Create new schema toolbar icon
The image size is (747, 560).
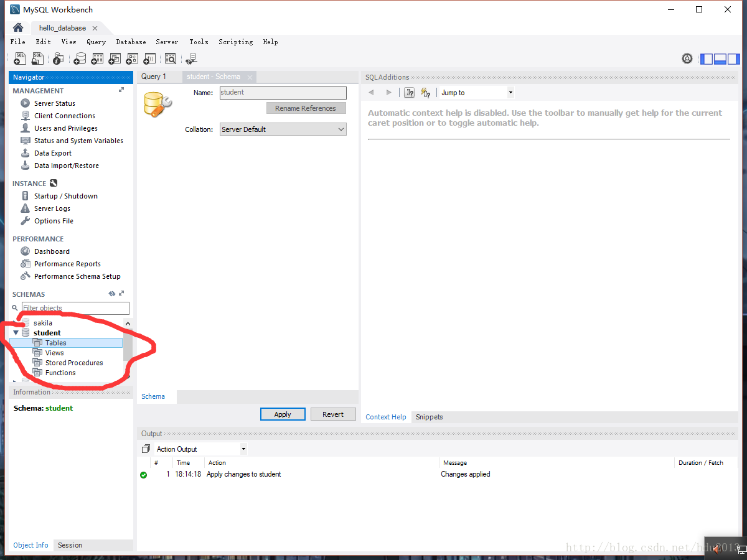pyautogui.click(x=80, y=58)
